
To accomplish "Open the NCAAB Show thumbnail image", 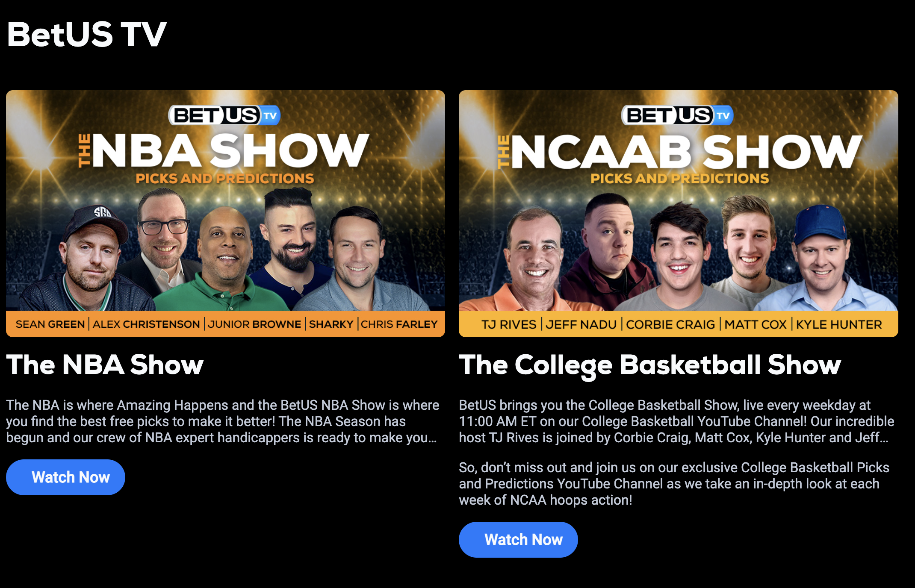I will [678, 213].
